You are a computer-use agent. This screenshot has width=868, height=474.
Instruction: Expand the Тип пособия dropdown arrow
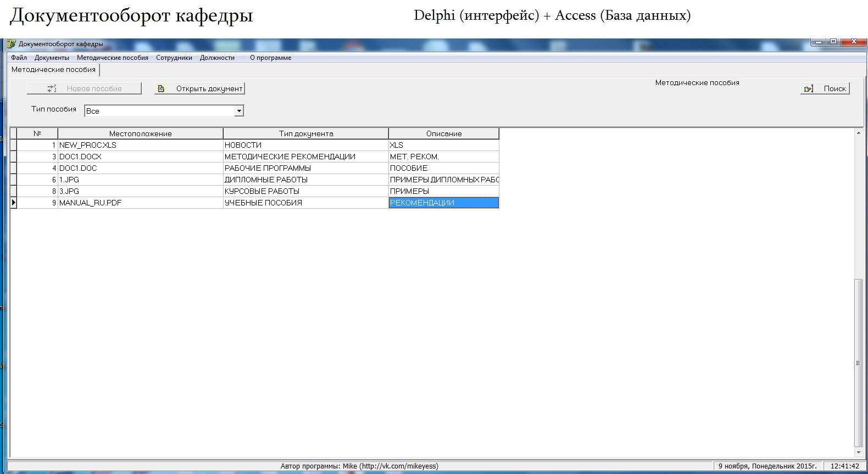239,111
